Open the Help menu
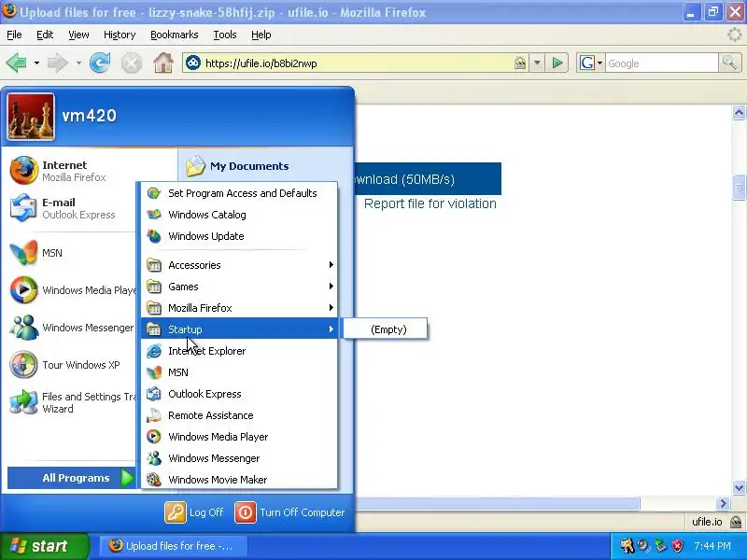The height and width of the screenshot is (560, 747). point(261,35)
